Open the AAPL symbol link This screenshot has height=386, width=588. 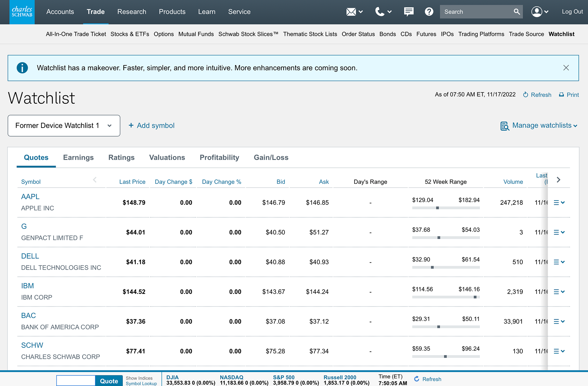30,197
